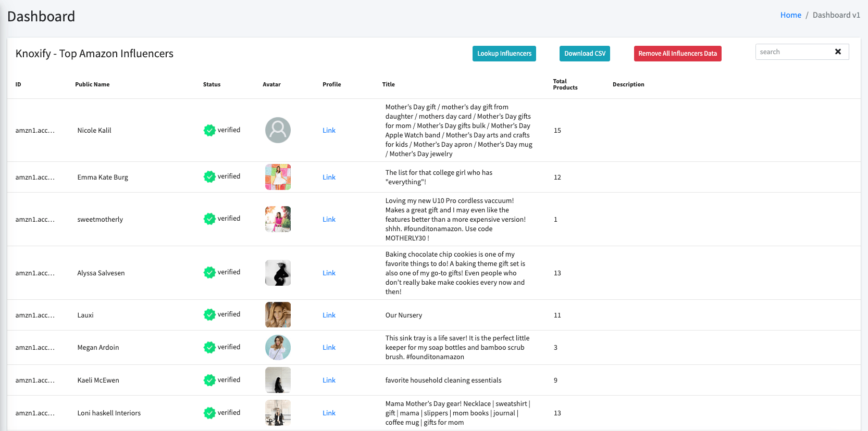Click the Profile column header
The height and width of the screenshot is (431, 868).
[x=331, y=84]
